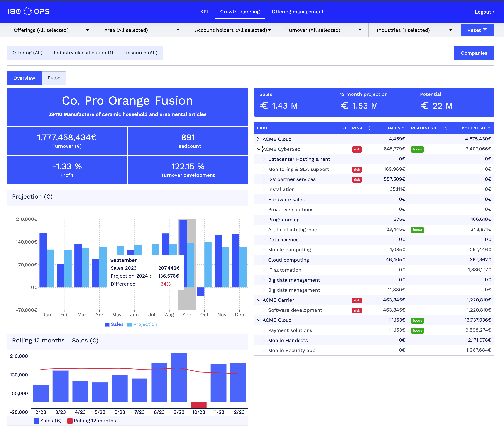Viewport: 504px width, 436px height.
Task: Click the 180 OPS logo
Action: coord(28,11)
